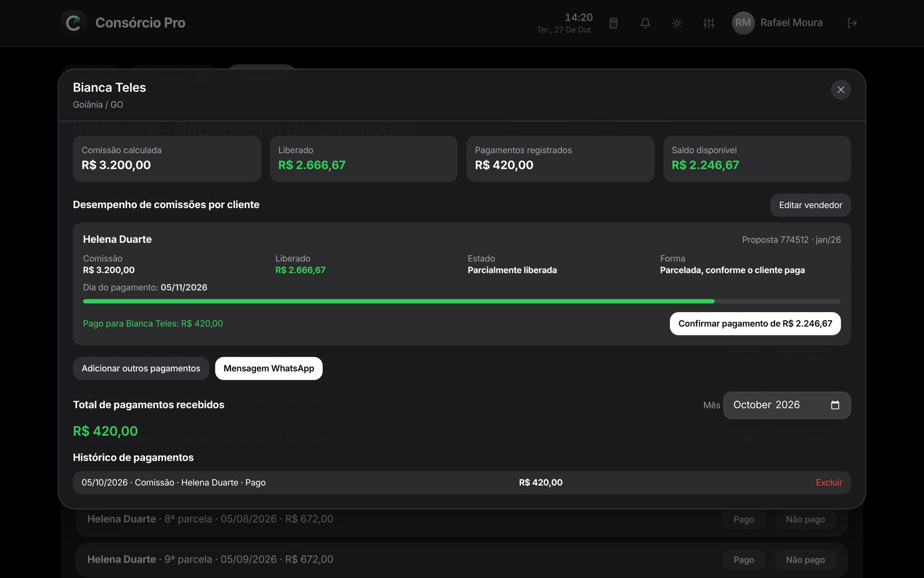Viewport: 924px width, 578px height.
Task: Click the Saldo disponível R$ 2.246,67 card
Action: [x=757, y=159]
